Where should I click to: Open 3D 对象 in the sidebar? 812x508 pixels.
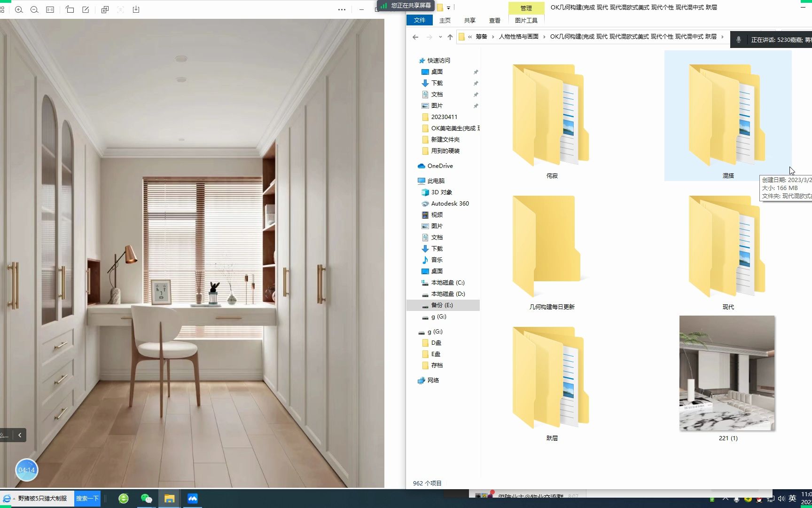pos(441,192)
